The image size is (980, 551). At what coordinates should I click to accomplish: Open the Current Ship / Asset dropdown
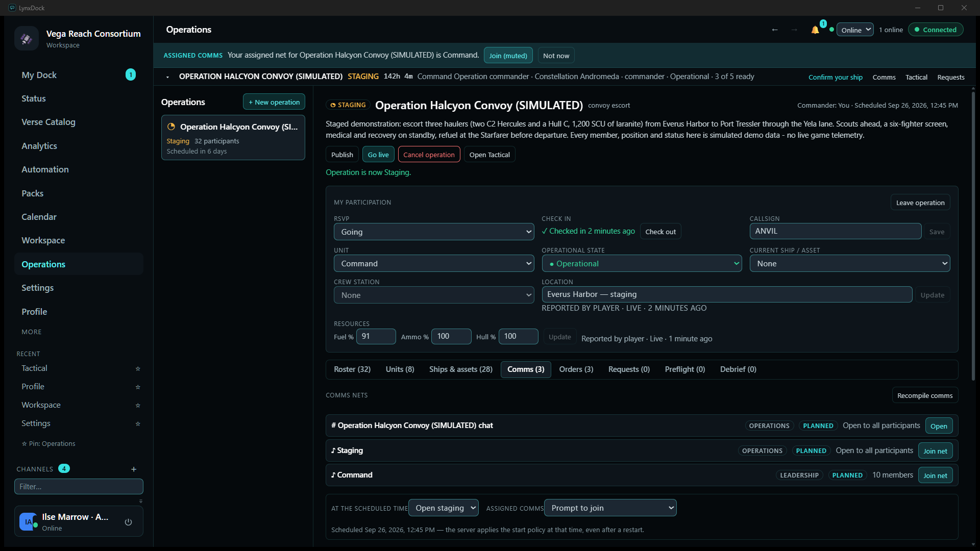[x=849, y=264]
